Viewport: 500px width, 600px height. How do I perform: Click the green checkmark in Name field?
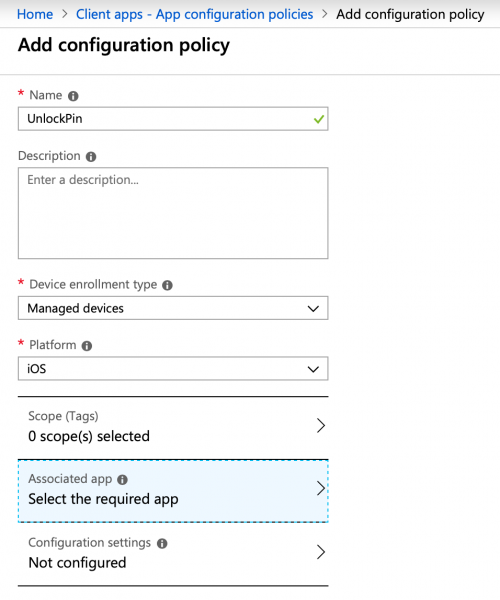pos(319,119)
